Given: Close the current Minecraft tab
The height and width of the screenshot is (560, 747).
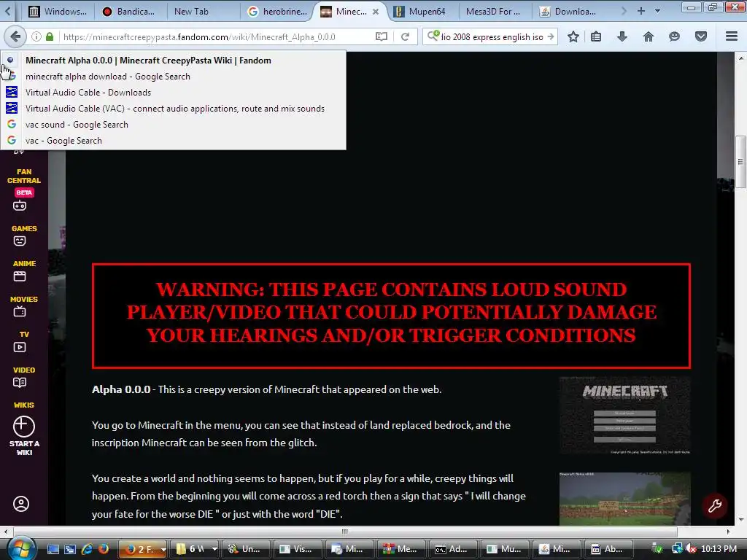Looking at the screenshot, I should (x=376, y=12).
